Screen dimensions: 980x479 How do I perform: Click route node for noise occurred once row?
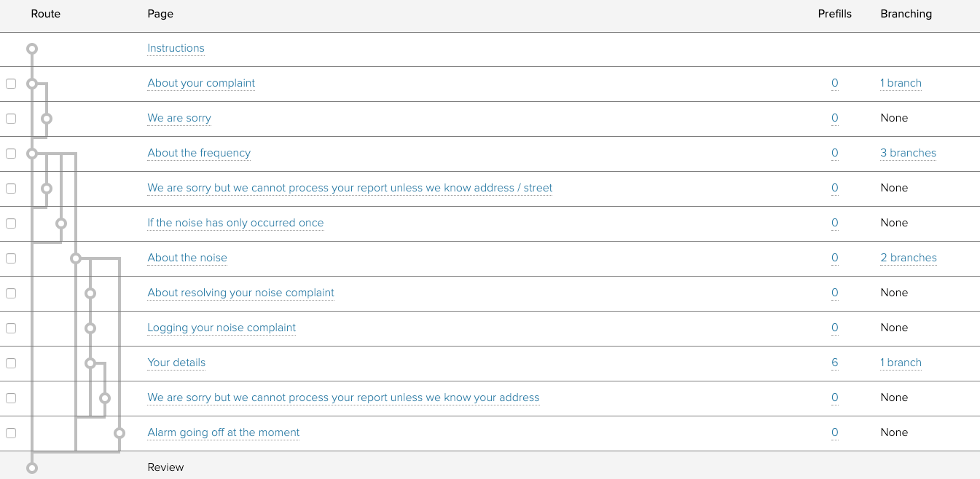point(61,223)
